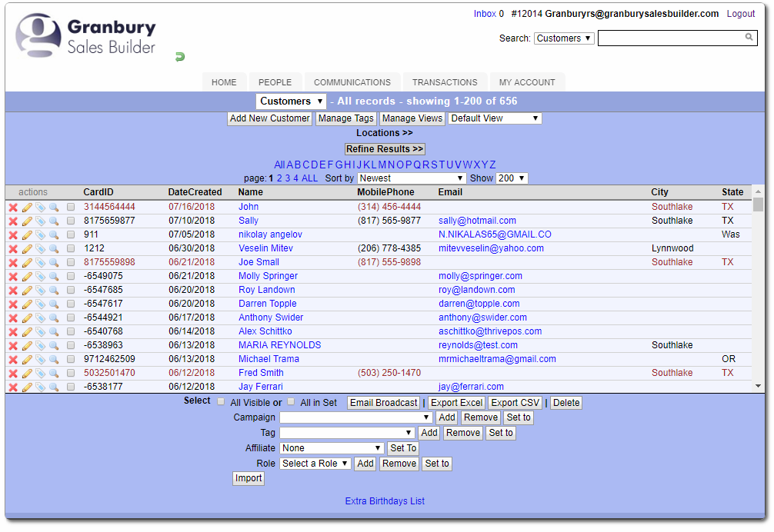Switch to COMMUNICATIONS tab
Screen dimensions: 774x532
pos(352,82)
